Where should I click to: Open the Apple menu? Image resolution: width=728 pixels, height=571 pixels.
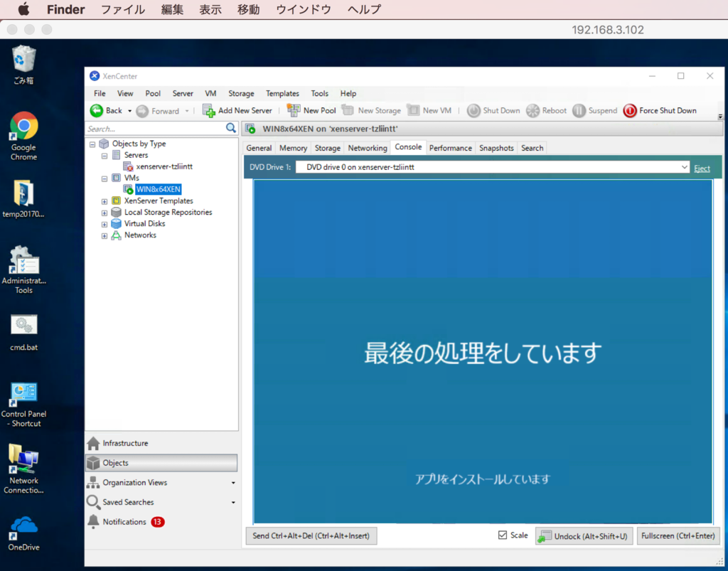(23, 9)
